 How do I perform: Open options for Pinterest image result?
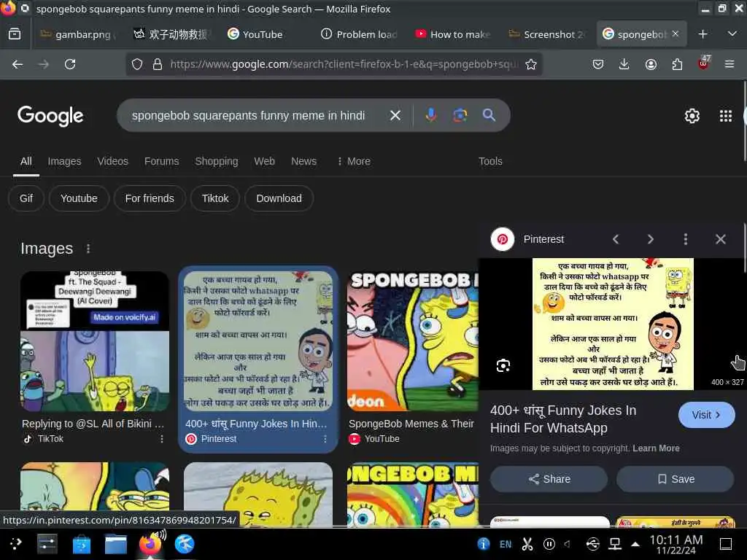tap(325, 439)
